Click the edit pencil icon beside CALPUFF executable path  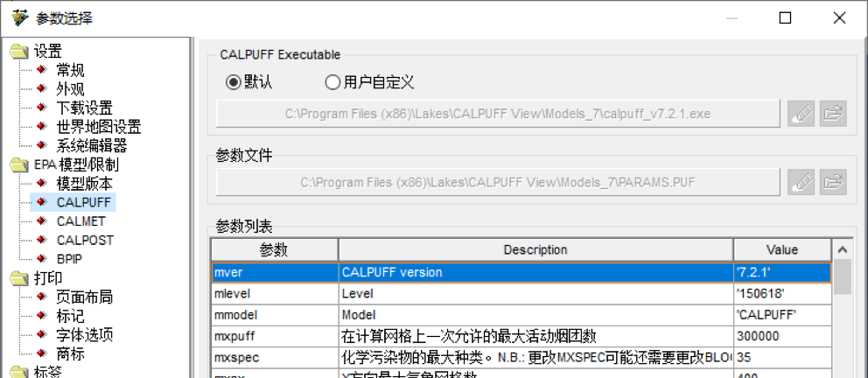[801, 114]
